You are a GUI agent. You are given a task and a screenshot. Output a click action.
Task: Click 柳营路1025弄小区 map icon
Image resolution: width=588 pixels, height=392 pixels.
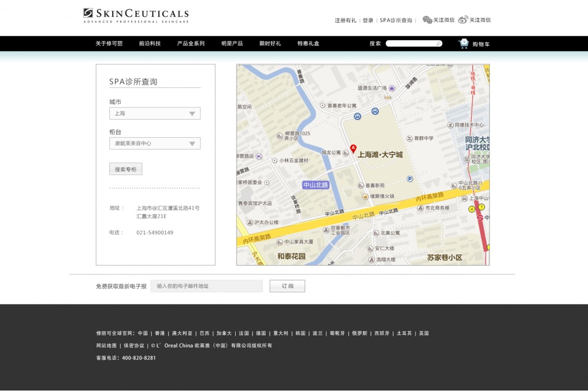point(280,136)
